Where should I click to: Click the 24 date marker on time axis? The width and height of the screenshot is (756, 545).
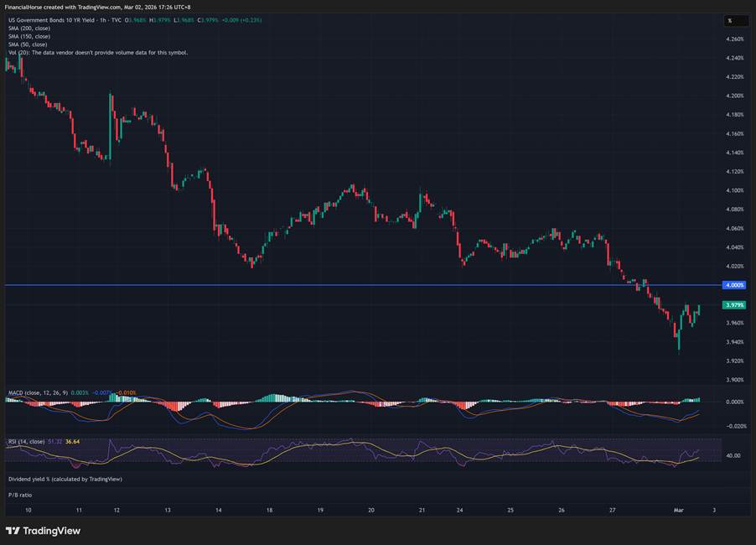click(462, 510)
